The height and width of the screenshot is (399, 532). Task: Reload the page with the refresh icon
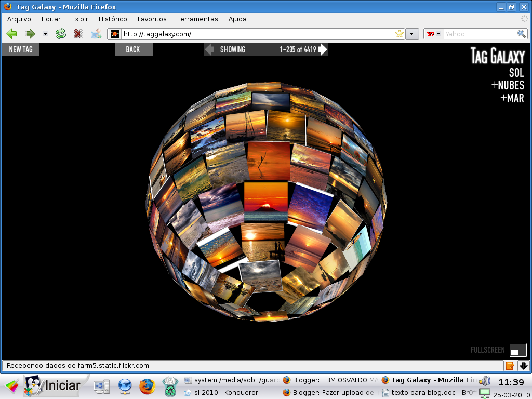(61, 34)
